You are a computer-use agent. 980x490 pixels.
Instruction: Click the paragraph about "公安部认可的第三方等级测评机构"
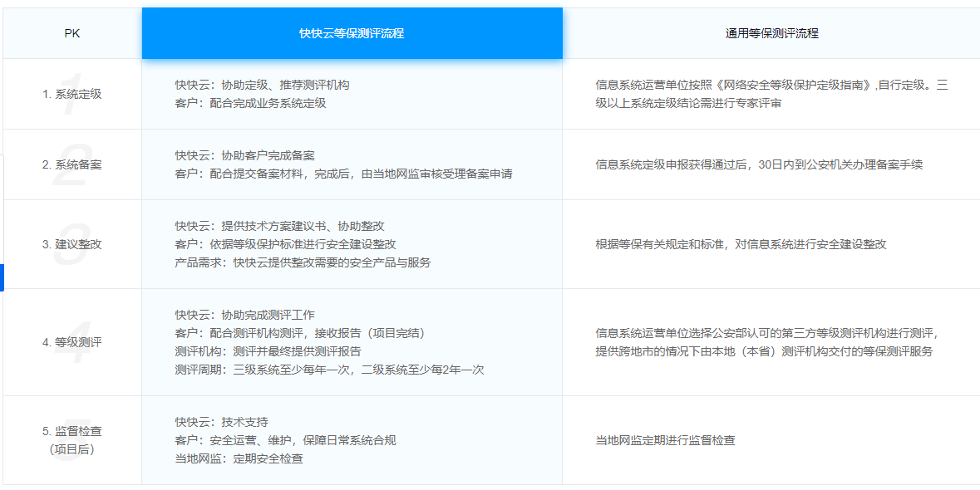(x=767, y=342)
